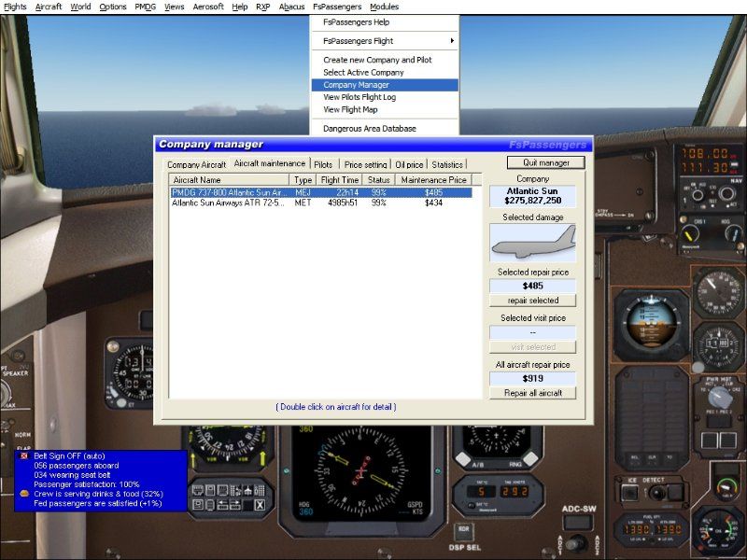Viewport: 747px width, 560px height.
Task: Push the PEC 1 square button
Action: coord(709,440)
